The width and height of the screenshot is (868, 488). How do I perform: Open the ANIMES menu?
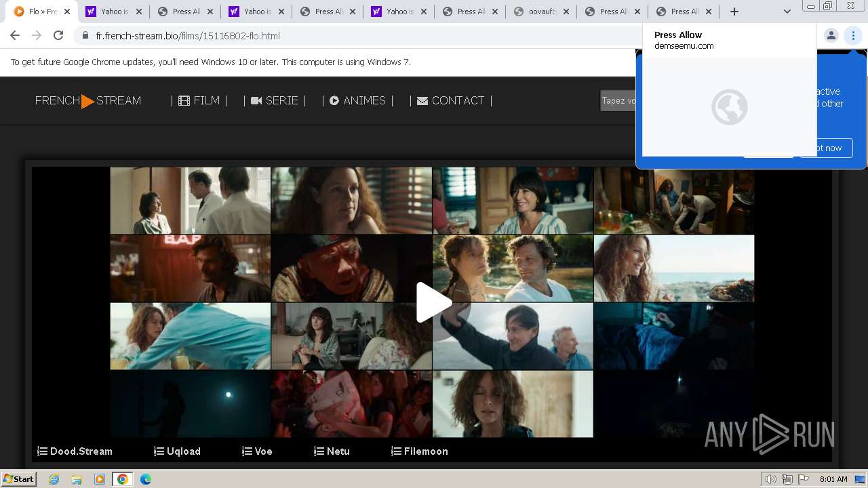(357, 100)
